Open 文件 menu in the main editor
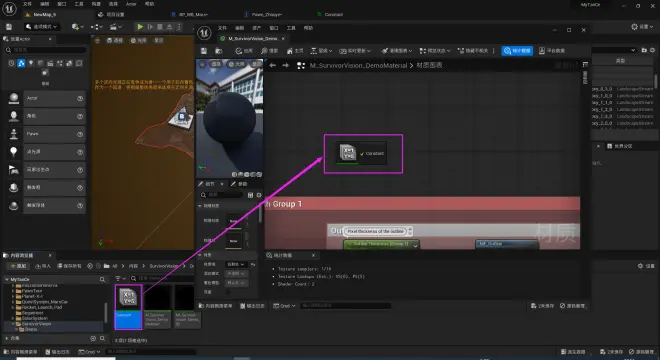This screenshot has width=660, height=360. pyautogui.click(x=27, y=4)
